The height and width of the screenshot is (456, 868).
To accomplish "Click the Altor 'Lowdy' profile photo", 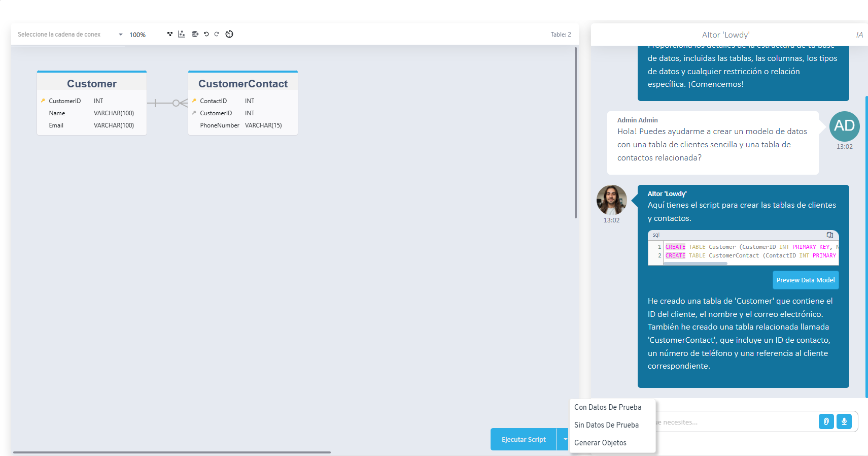I will [612, 200].
